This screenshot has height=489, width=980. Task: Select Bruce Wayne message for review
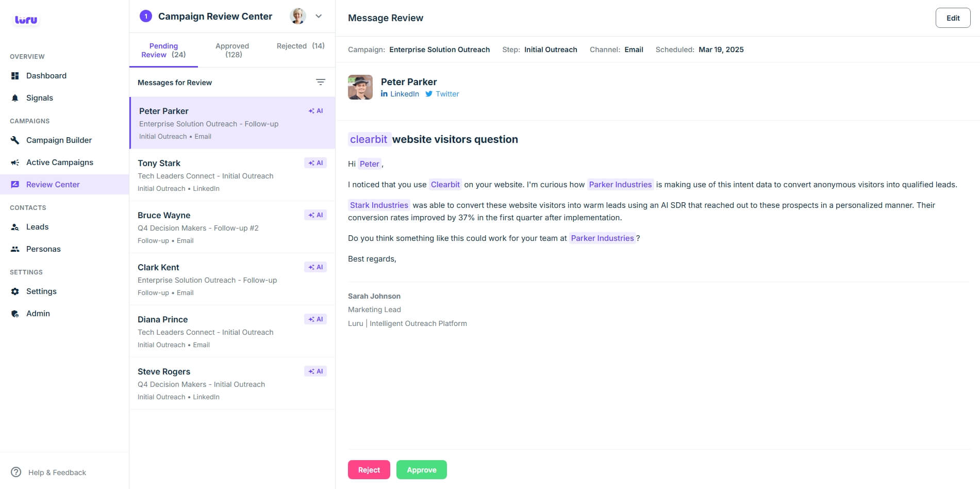232,227
